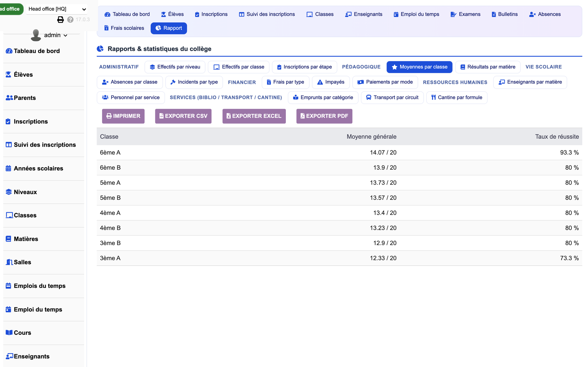
Task: Click the Parents group icon in sidebar
Action: coord(9,98)
